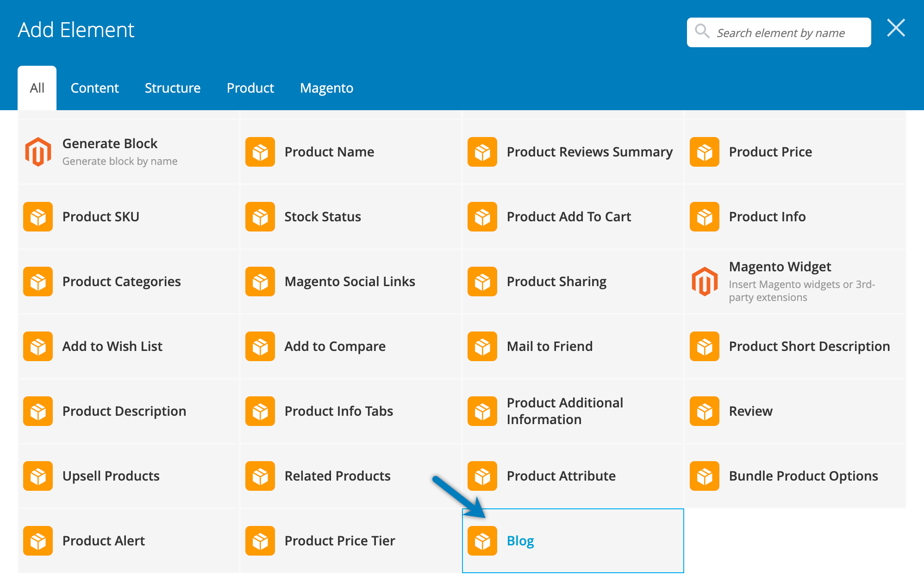Pick the Product Add To Cart text
924x588 pixels.
569,217
